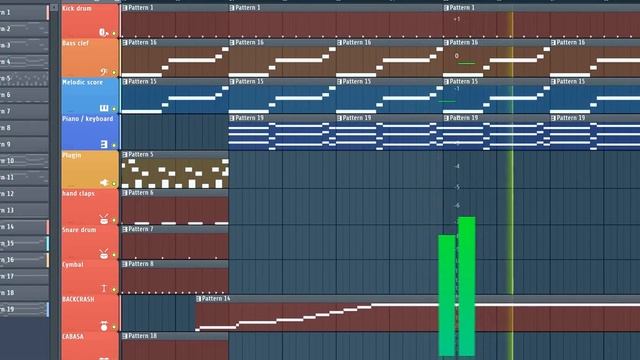The height and width of the screenshot is (360, 640).
Task: Mute the Cymbal track
Action: [114, 290]
